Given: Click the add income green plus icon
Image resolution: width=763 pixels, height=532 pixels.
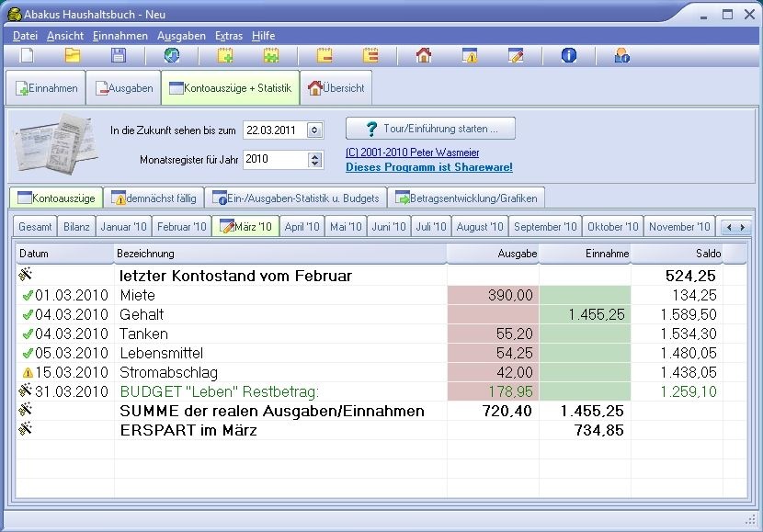Looking at the screenshot, I should point(225,56).
